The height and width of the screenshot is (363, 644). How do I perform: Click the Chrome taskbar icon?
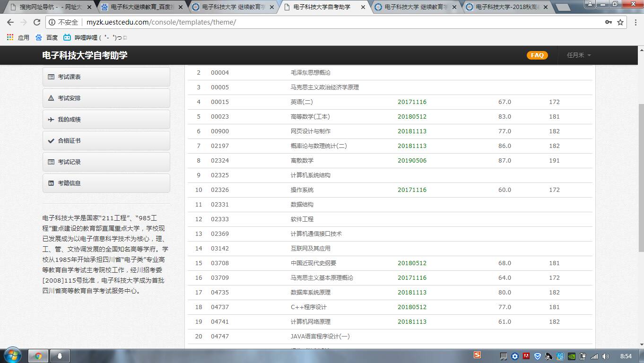point(38,356)
